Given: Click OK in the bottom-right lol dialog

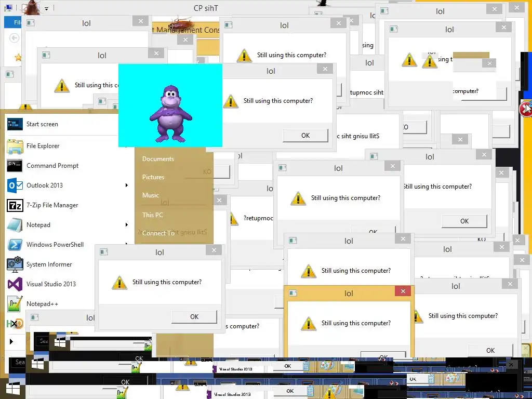Looking at the screenshot, I should (x=490, y=351).
